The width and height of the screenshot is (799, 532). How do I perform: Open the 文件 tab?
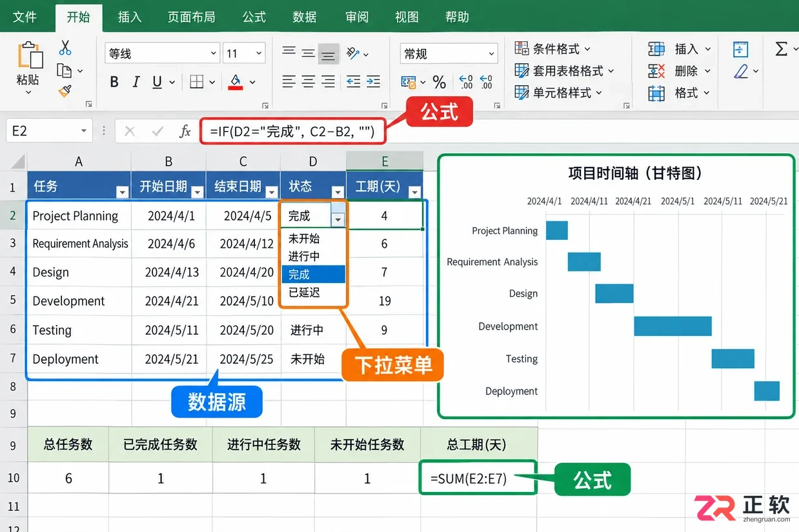click(25, 17)
